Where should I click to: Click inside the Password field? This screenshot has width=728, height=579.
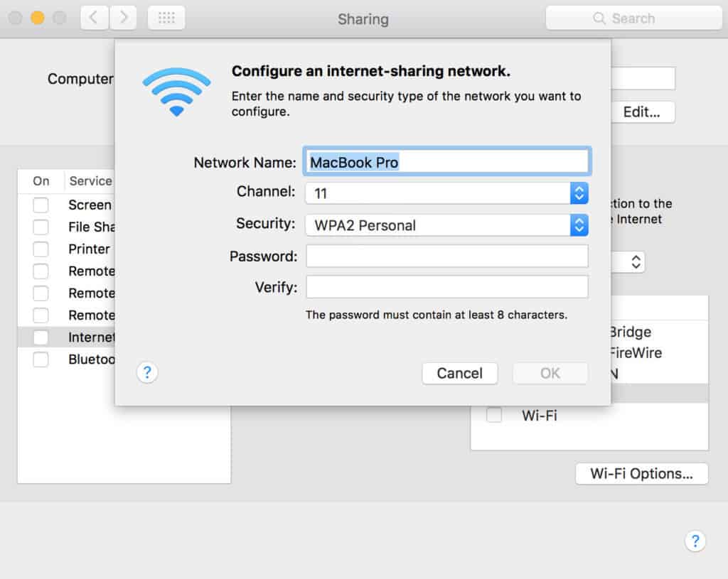point(446,256)
